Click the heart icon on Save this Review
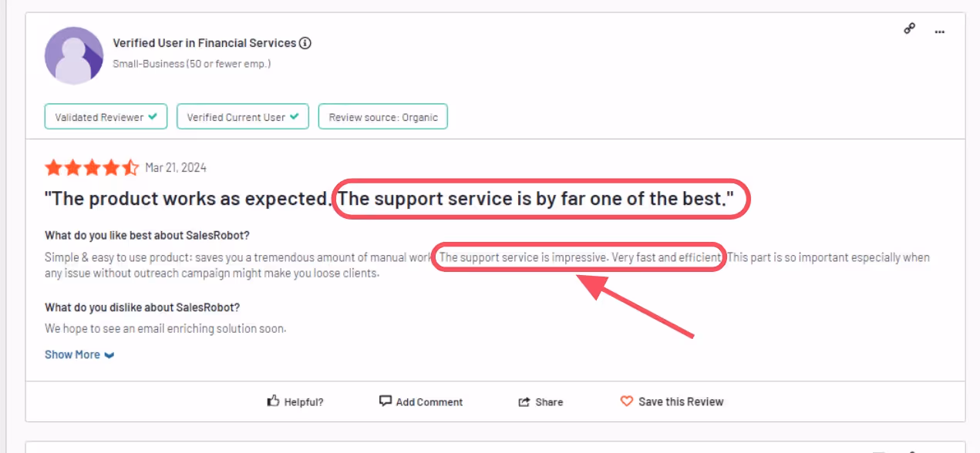The height and width of the screenshot is (453, 980). pos(626,401)
